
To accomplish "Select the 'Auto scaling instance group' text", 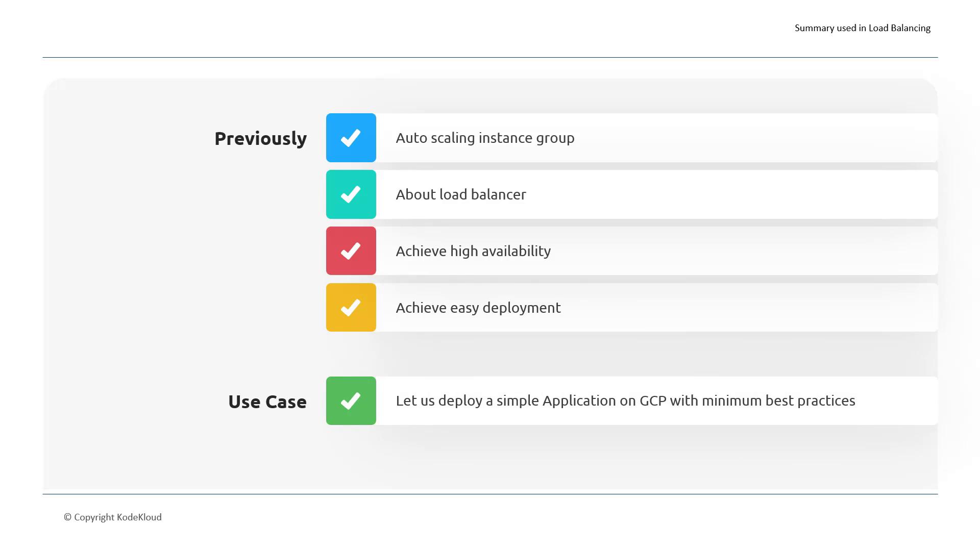I will pyautogui.click(x=485, y=138).
